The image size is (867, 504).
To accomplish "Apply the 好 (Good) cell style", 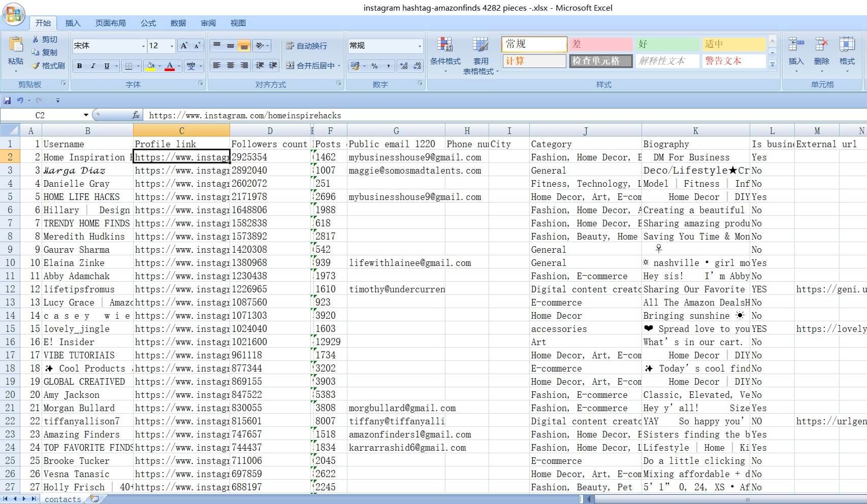I will point(667,44).
